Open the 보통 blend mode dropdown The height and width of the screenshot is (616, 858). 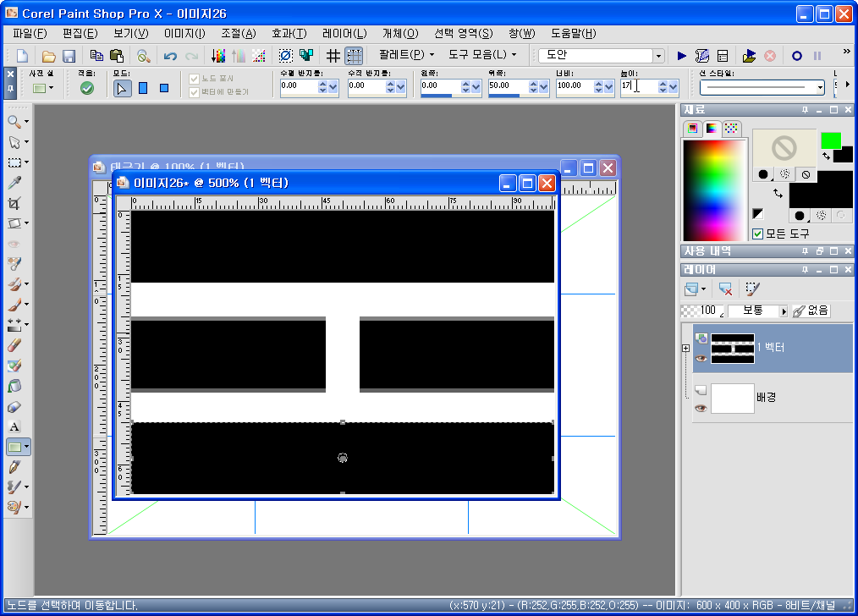783,311
